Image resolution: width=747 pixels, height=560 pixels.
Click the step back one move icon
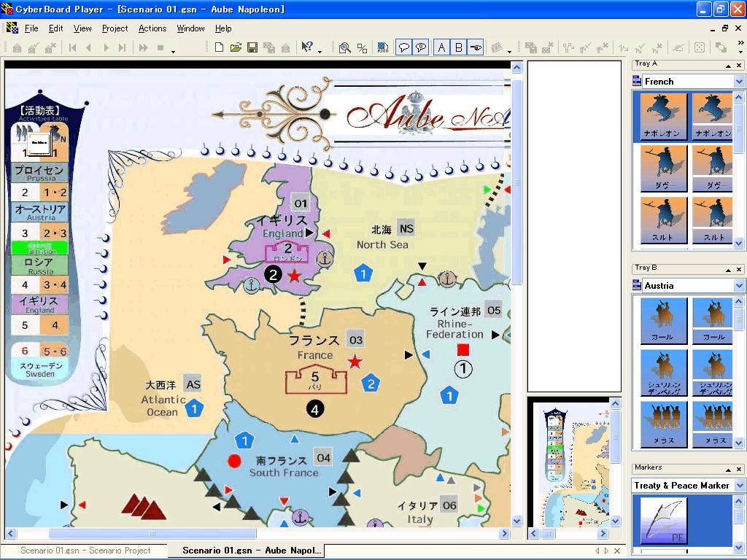pyautogui.click(x=88, y=47)
